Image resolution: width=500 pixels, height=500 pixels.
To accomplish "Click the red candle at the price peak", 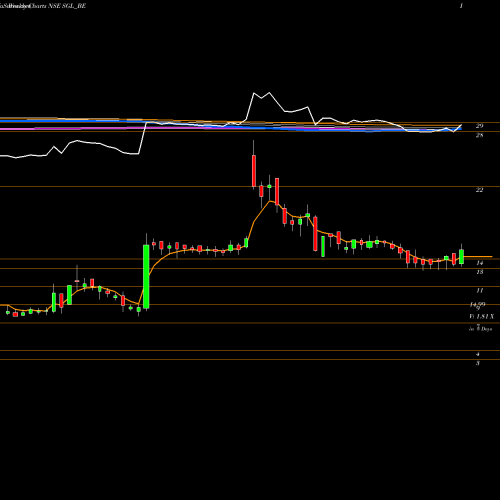I will (254, 171).
